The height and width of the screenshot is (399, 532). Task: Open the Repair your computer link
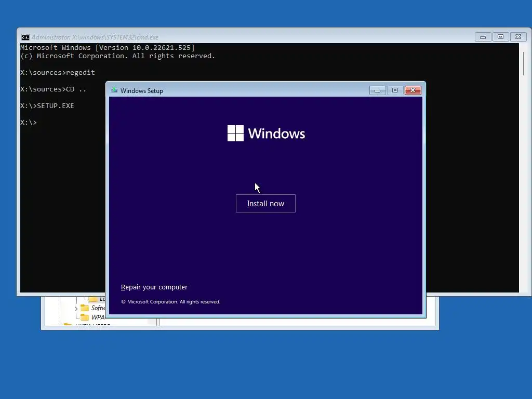point(154,287)
